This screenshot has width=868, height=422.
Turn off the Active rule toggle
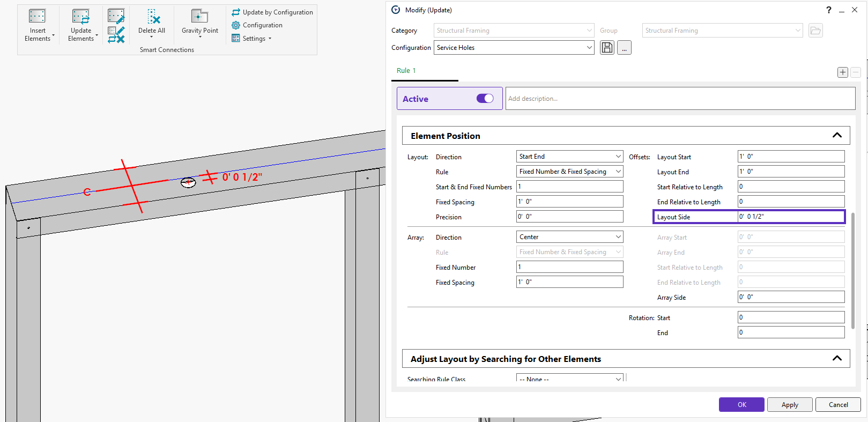[485, 99]
